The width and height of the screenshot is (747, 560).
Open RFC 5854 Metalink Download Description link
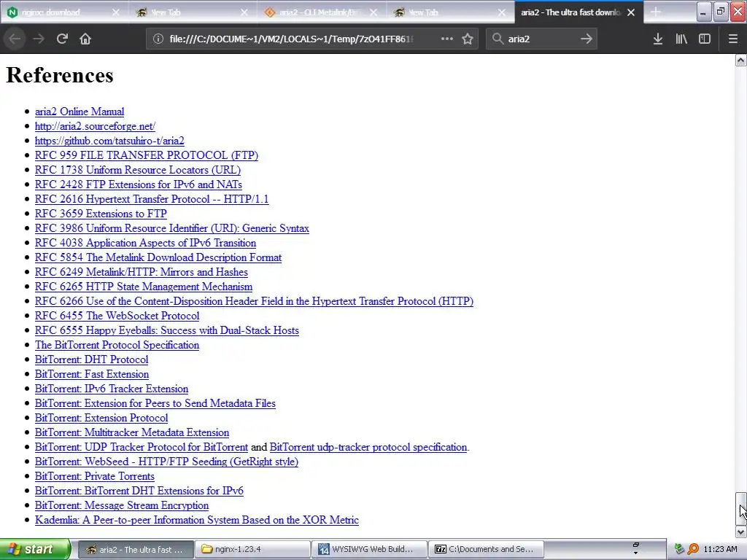click(158, 257)
